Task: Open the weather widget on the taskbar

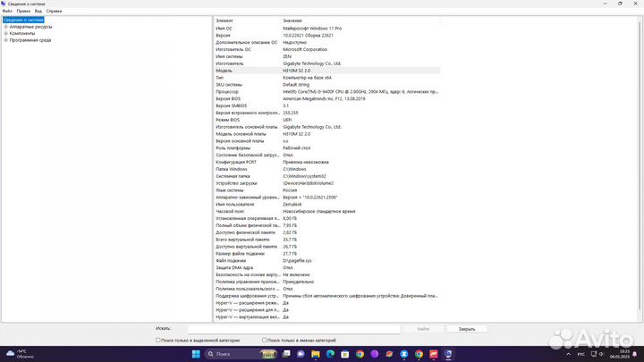Action: point(18,354)
